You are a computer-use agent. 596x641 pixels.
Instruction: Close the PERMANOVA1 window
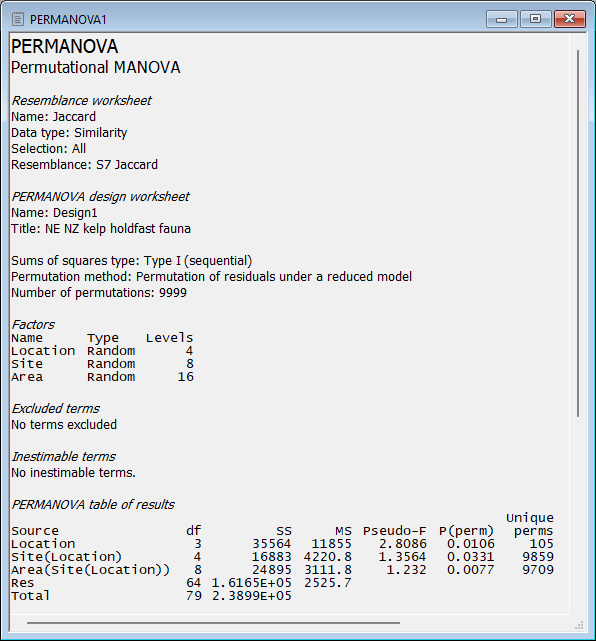[570, 19]
